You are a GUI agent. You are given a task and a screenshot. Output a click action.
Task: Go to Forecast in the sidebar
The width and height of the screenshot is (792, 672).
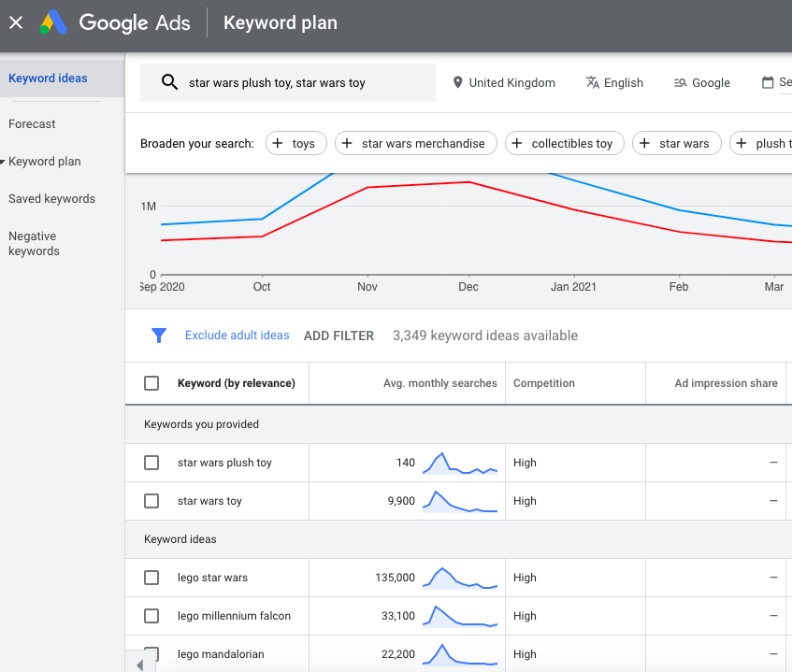[x=32, y=124]
